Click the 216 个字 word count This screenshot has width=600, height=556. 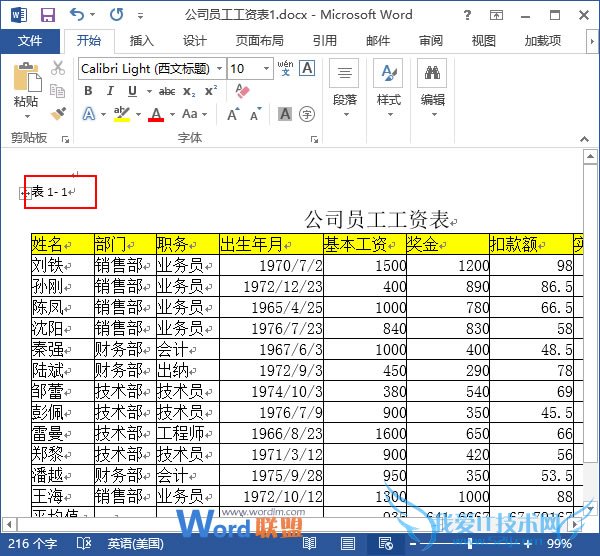(x=33, y=544)
